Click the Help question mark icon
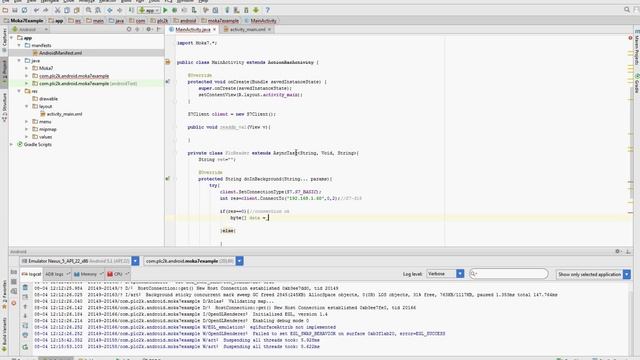Viewport: 640px width, 360px height. [268, 10]
